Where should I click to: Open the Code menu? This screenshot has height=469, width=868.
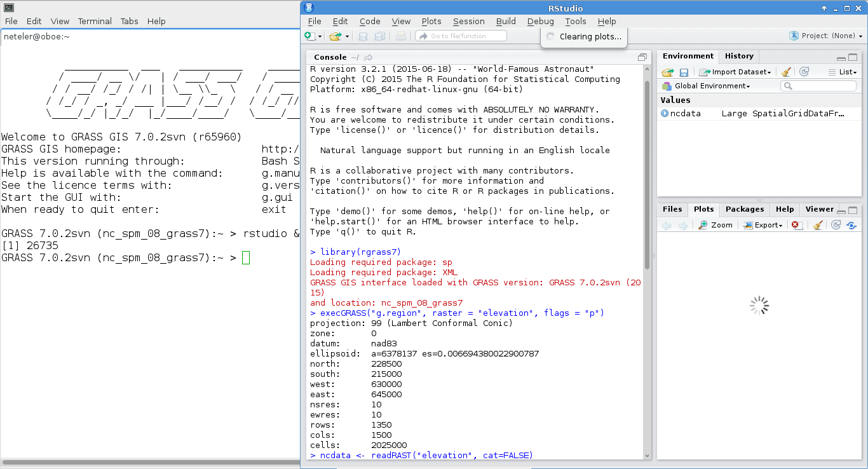coord(370,21)
